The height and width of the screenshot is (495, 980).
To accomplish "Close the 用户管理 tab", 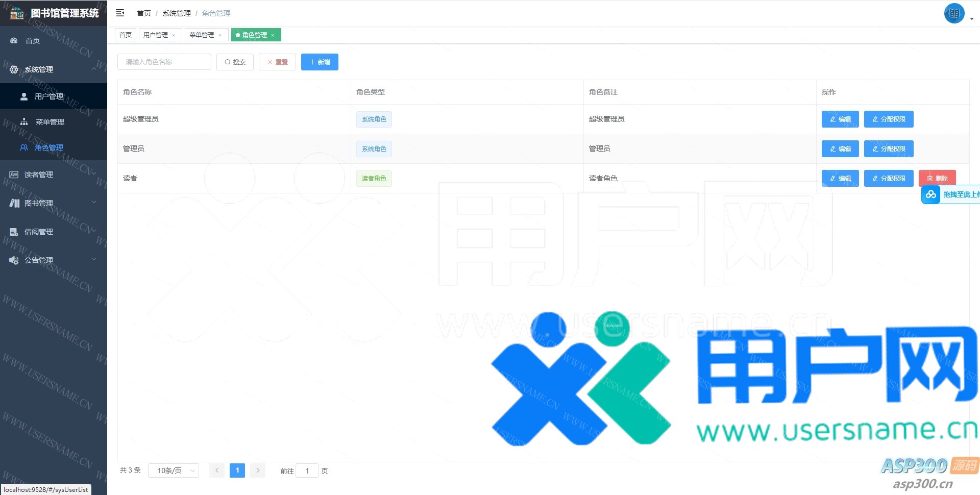I will coord(174,35).
